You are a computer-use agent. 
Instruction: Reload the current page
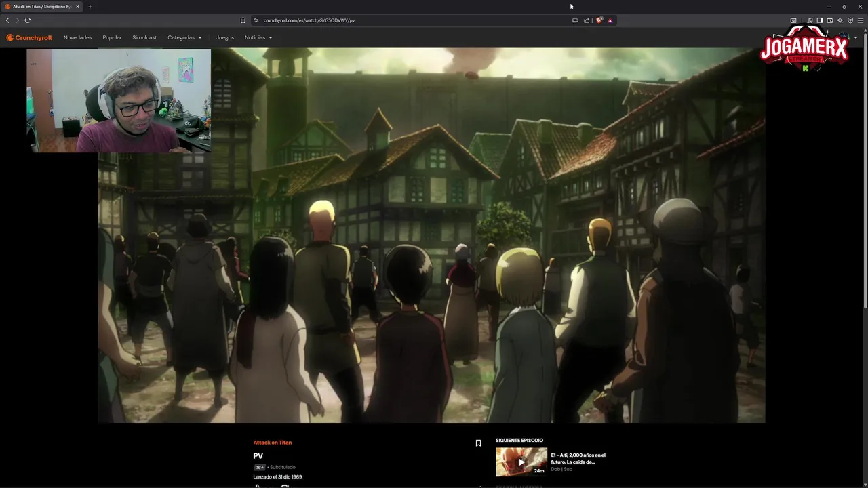[28, 20]
